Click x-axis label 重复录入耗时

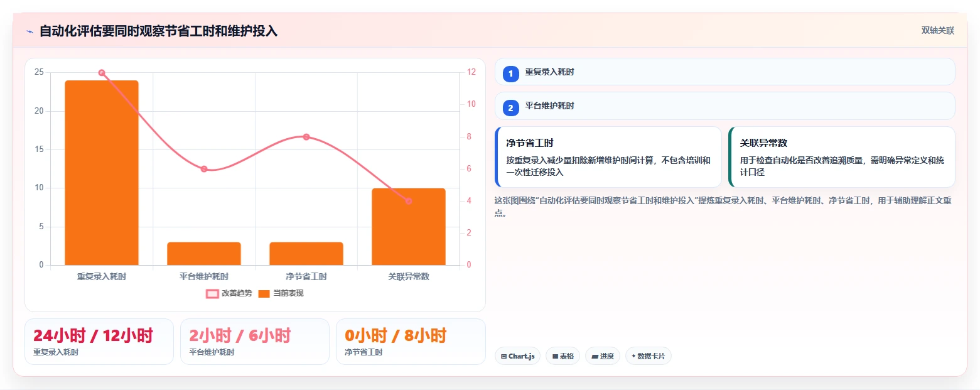click(x=102, y=276)
